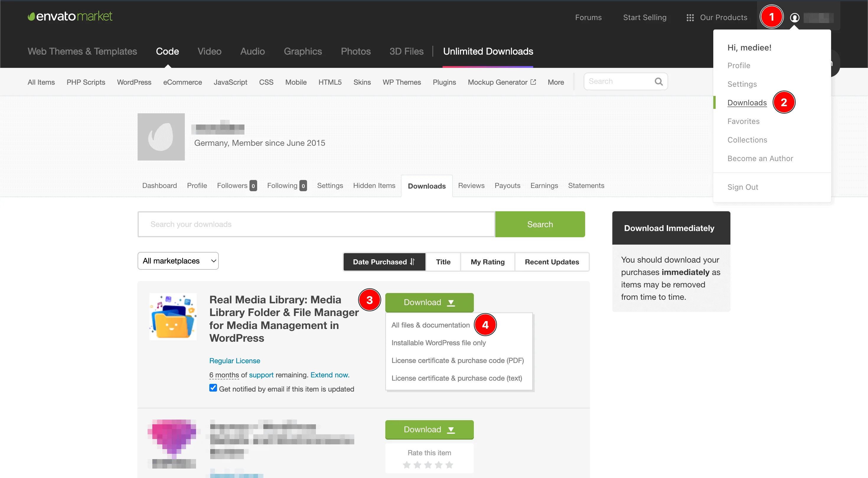Switch to the Reviews tab
Viewport: 868px width, 478px height.
click(x=471, y=186)
